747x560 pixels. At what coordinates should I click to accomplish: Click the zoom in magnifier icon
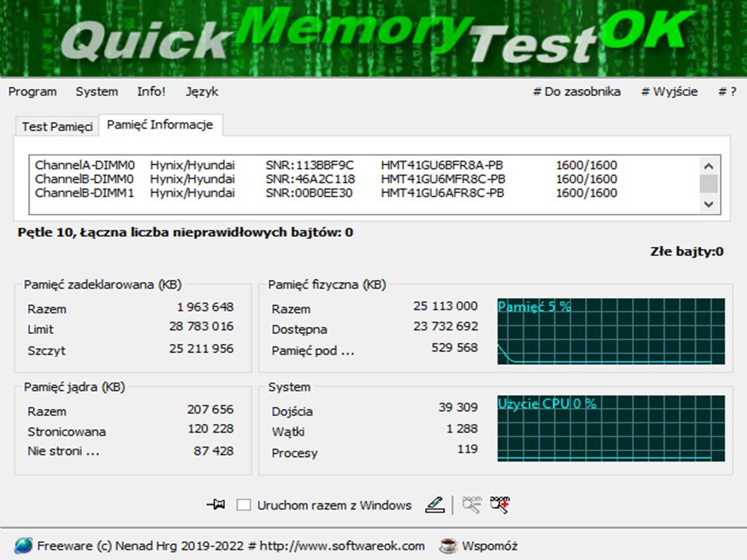click(x=500, y=504)
